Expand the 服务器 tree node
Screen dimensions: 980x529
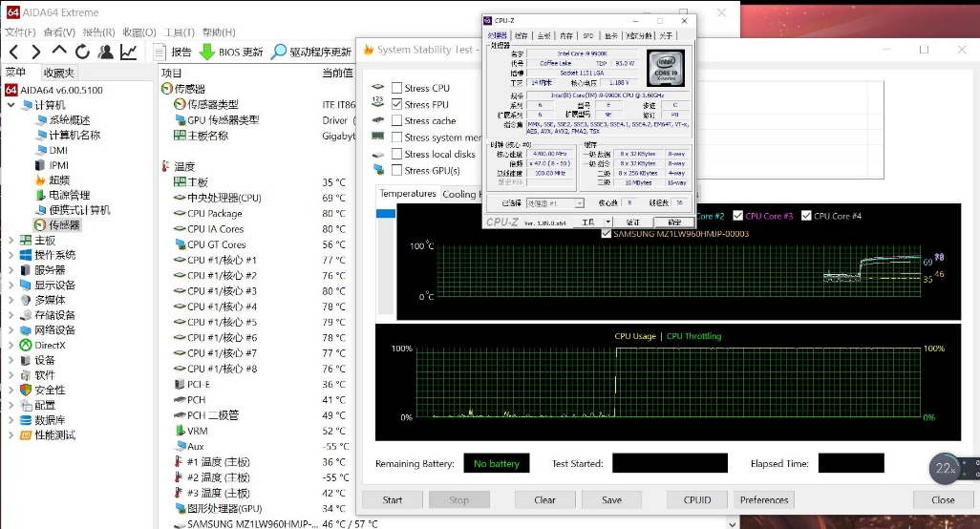click(x=11, y=270)
